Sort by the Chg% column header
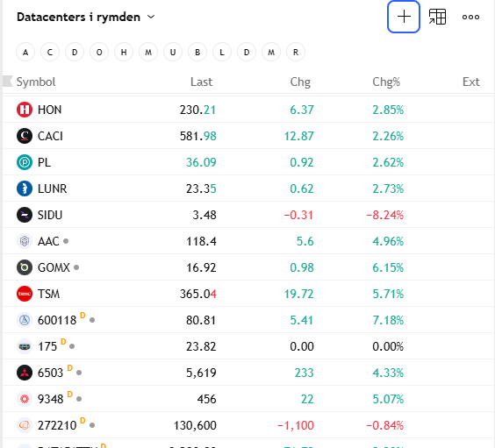Image resolution: width=495 pixels, height=448 pixels. click(386, 82)
